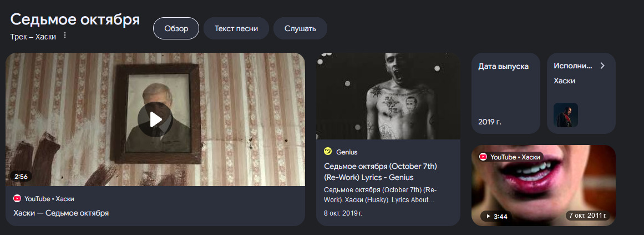
Task: Click the YouTube icon under the large video
Action: point(17,199)
